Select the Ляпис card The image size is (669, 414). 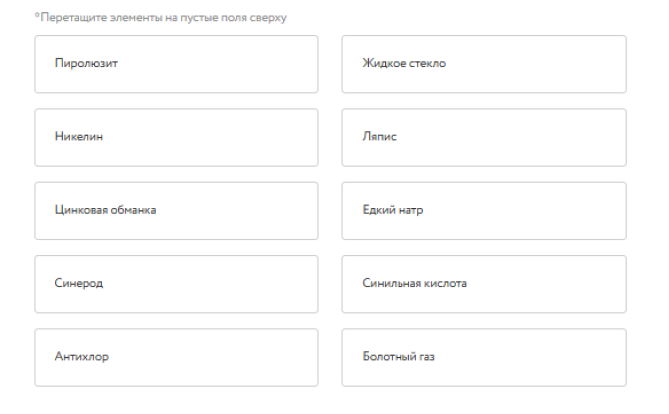(x=484, y=137)
